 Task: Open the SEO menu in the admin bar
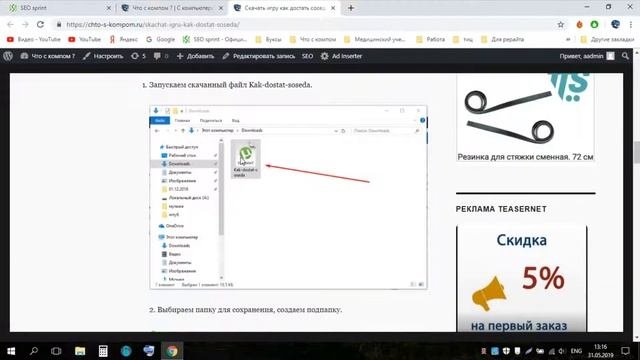click(x=307, y=56)
